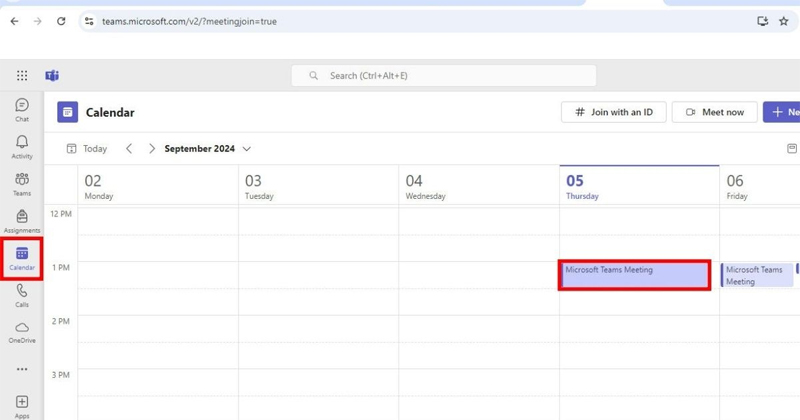Click the purple Calendar header icon

pos(67,112)
